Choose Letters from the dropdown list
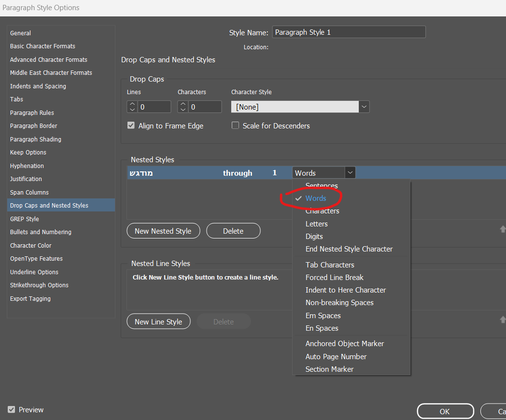Image resolution: width=506 pixels, height=420 pixels. point(316,224)
